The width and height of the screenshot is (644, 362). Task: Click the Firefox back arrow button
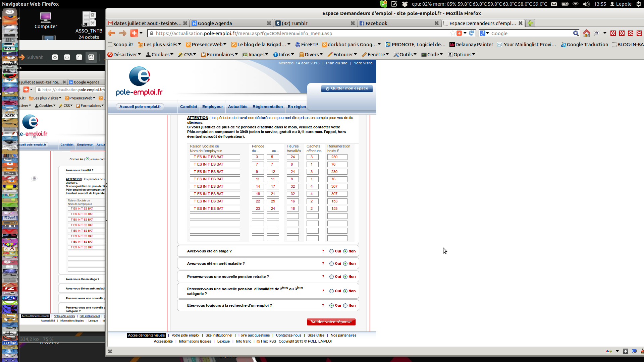(x=111, y=33)
